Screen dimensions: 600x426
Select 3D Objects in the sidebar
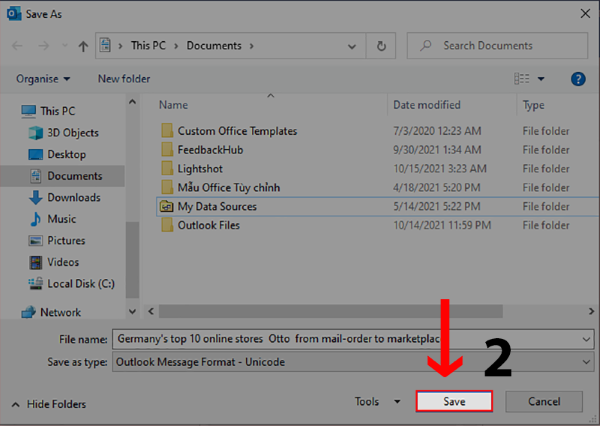pos(73,133)
